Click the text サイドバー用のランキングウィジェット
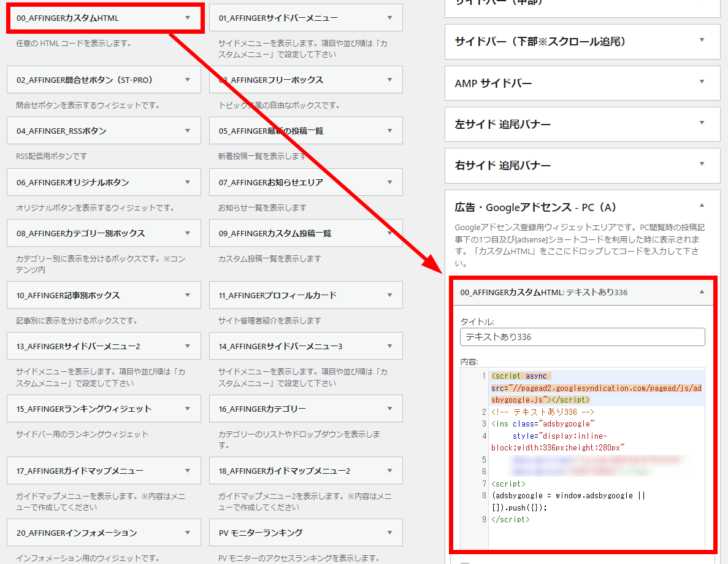The image size is (728, 564). click(x=82, y=434)
